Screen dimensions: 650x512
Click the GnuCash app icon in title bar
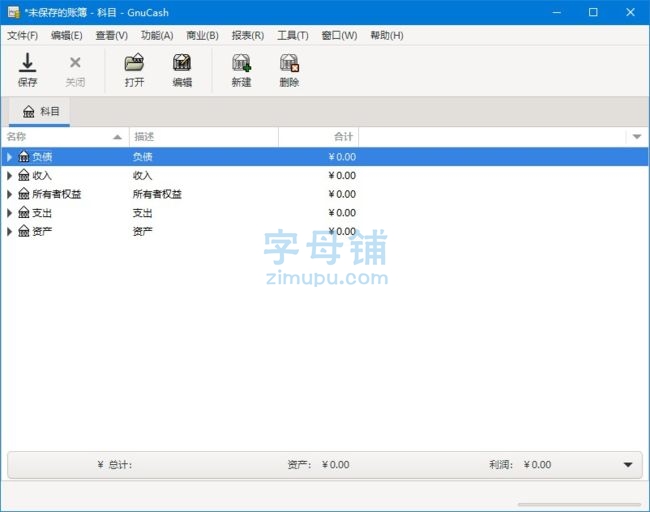pyautogui.click(x=14, y=12)
